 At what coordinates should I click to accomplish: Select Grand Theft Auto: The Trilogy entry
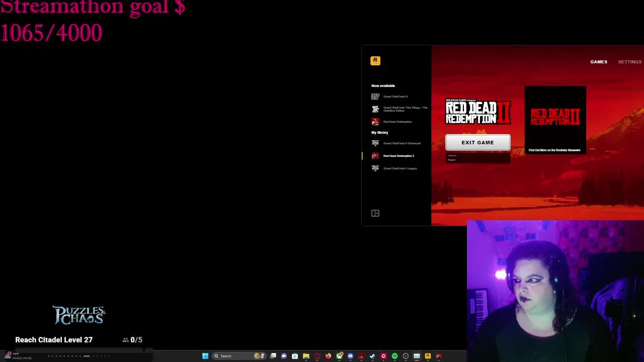point(399,109)
